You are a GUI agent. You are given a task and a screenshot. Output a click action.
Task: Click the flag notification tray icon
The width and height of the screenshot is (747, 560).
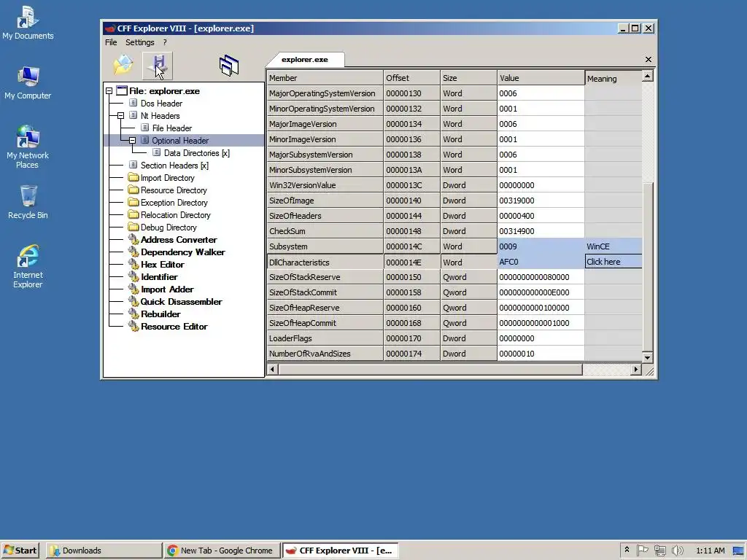pyautogui.click(x=642, y=551)
